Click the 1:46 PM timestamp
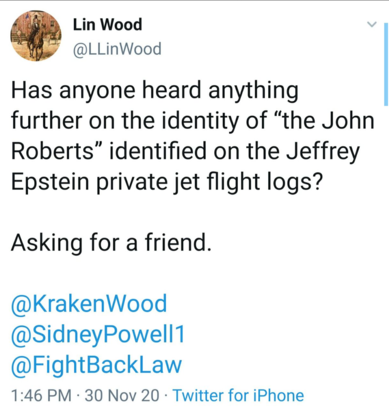 (x=41, y=395)
